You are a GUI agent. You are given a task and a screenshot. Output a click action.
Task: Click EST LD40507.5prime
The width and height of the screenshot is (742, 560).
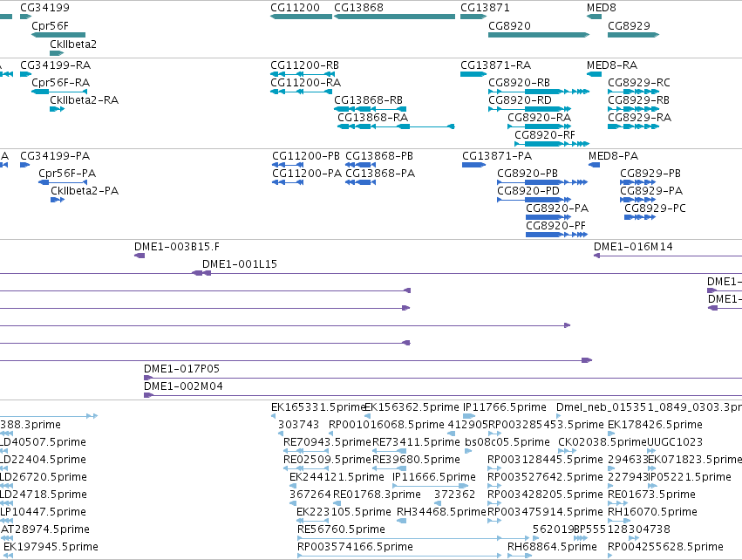(x=43, y=442)
